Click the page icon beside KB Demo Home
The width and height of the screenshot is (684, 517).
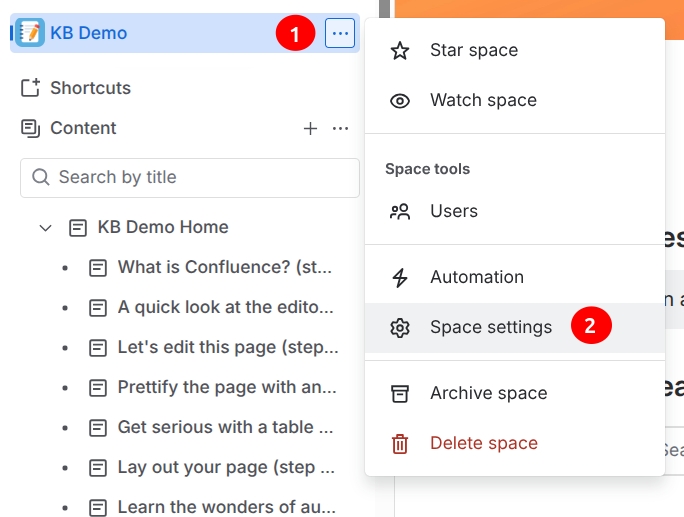pos(78,228)
